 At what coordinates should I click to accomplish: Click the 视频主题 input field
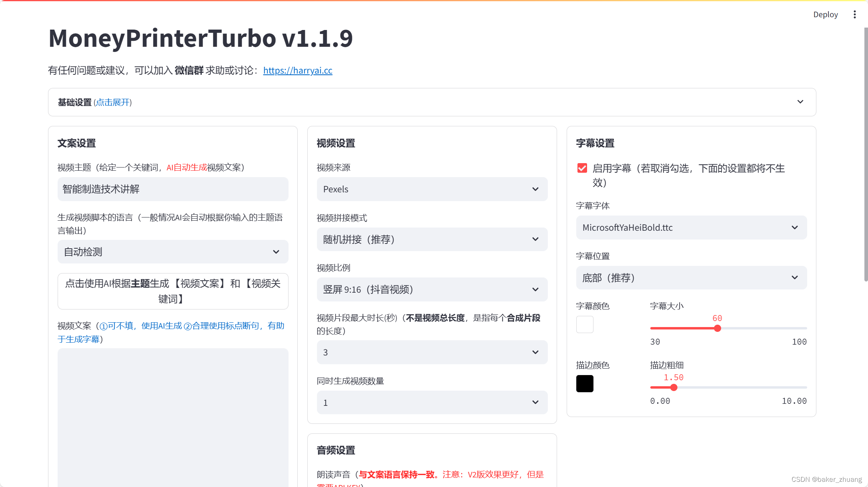point(172,189)
